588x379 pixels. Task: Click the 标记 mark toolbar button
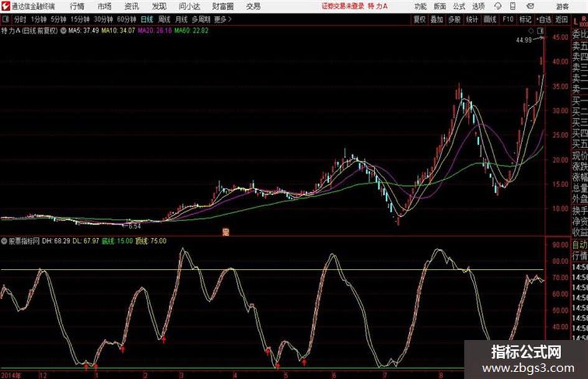tap(525, 19)
